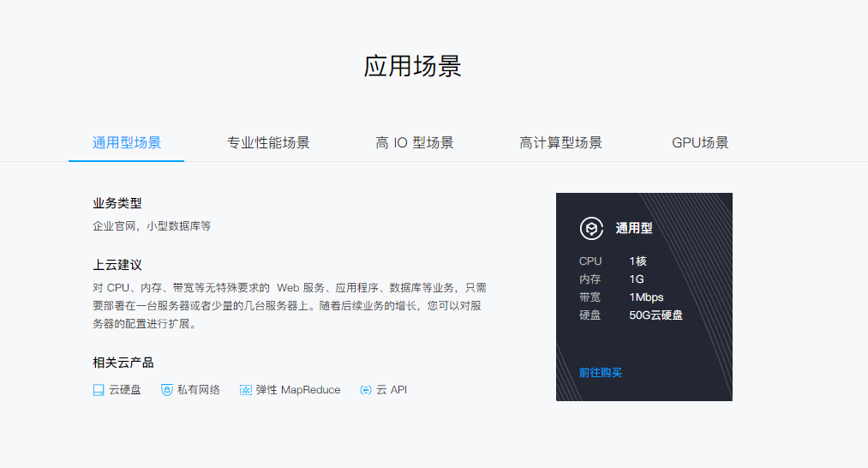Click the 企业官网，小型数据库等 text
Viewport: 868px width, 468px height.
tap(152, 226)
